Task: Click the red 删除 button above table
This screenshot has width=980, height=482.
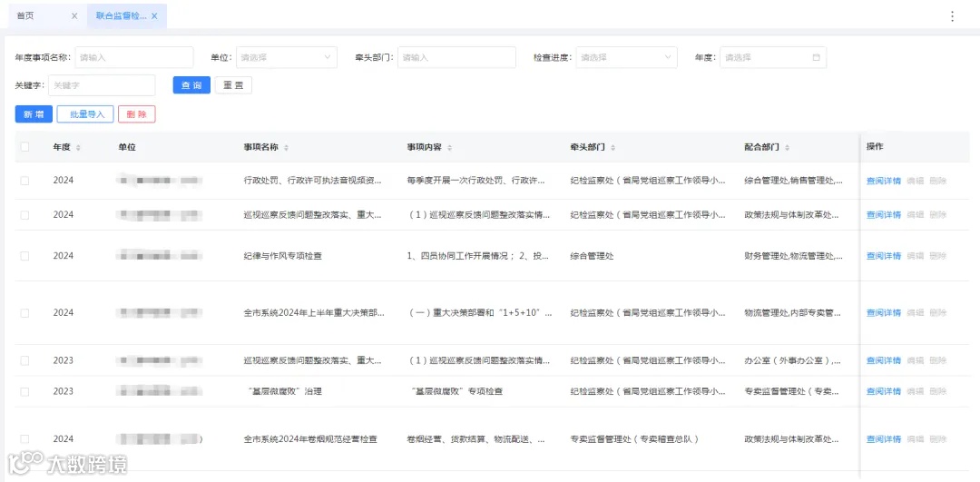Action: point(136,114)
